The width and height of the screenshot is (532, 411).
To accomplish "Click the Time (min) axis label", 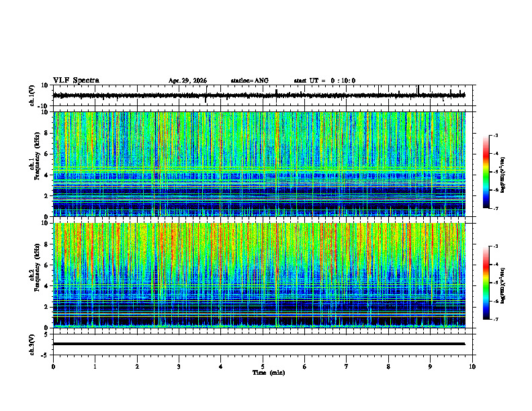I will pos(269,373).
